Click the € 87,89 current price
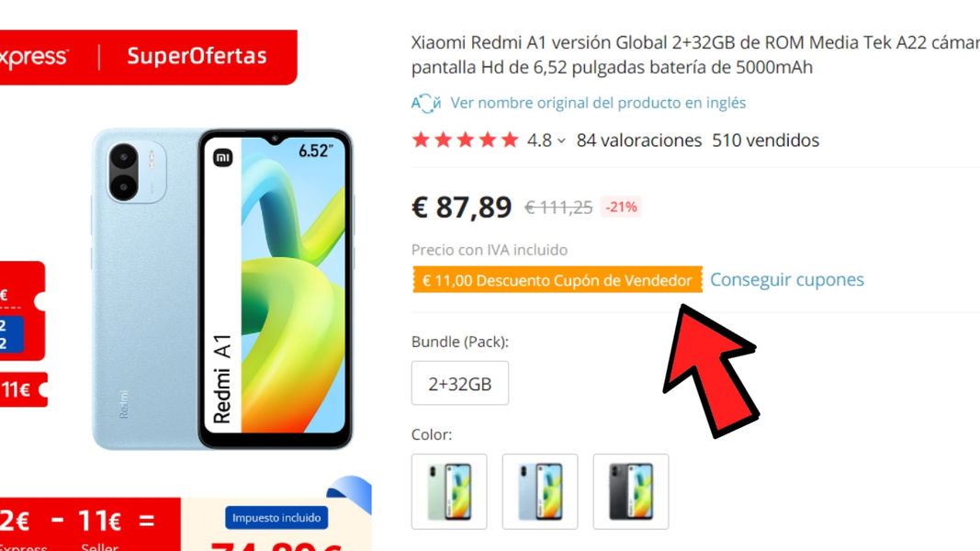Viewport: 980px width, 551px height. click(x=461, y=207)
